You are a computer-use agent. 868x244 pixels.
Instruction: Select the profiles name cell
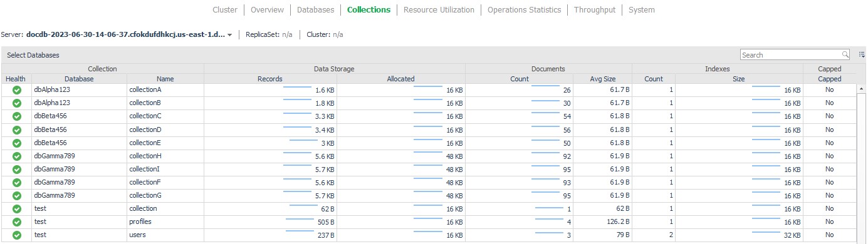(165, 221)
